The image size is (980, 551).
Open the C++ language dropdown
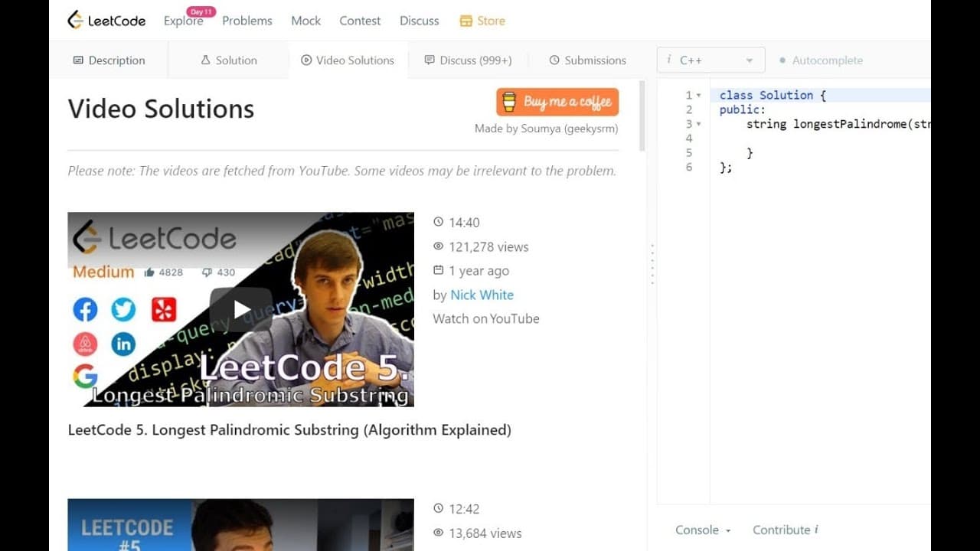point(710,60)
